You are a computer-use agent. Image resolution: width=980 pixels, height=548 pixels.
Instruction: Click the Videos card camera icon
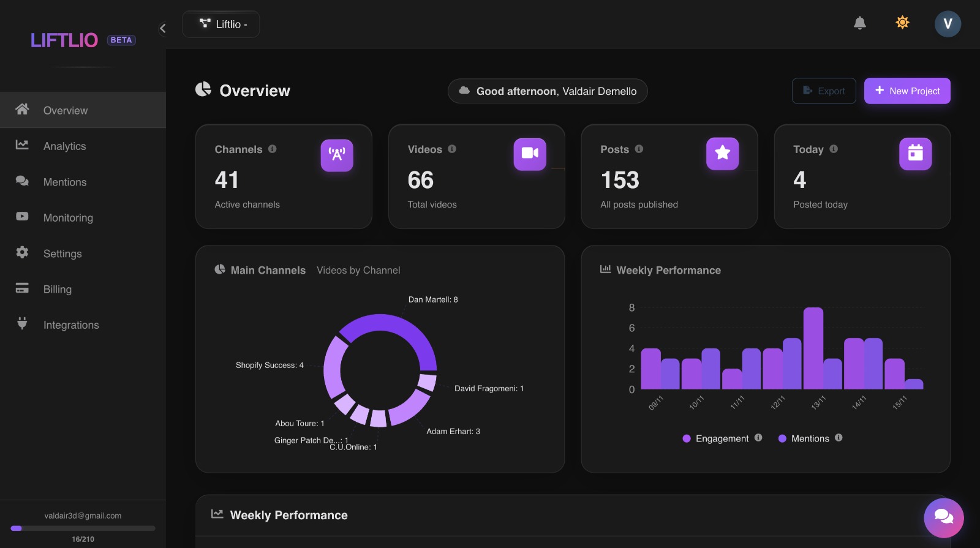(530, 154)
